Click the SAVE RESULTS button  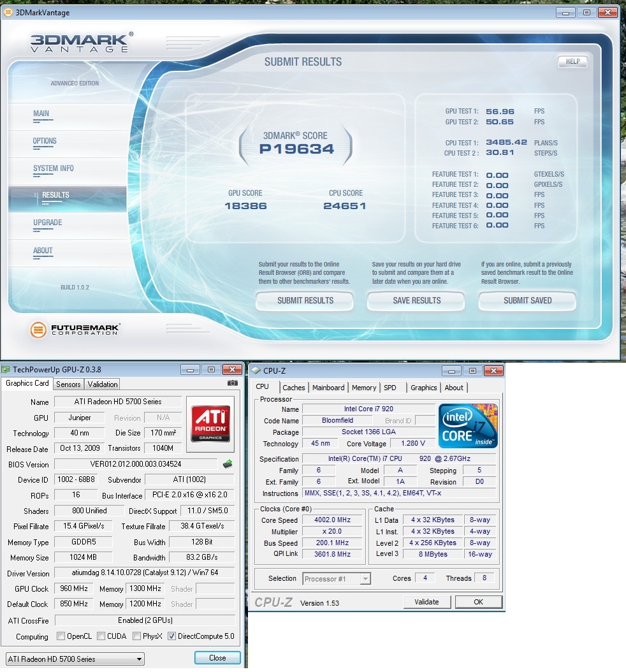[416, 300]
